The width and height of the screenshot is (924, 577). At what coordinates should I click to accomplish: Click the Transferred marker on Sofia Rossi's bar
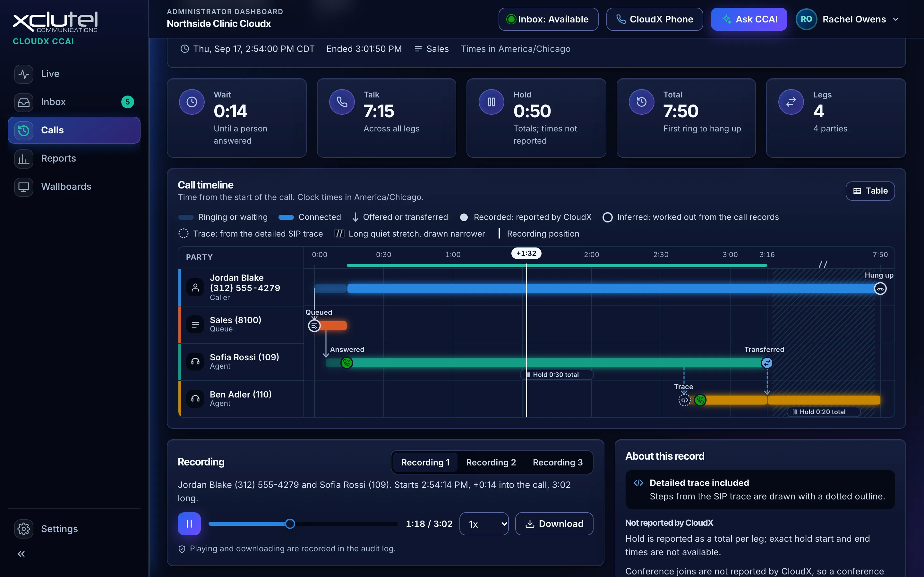767,363
